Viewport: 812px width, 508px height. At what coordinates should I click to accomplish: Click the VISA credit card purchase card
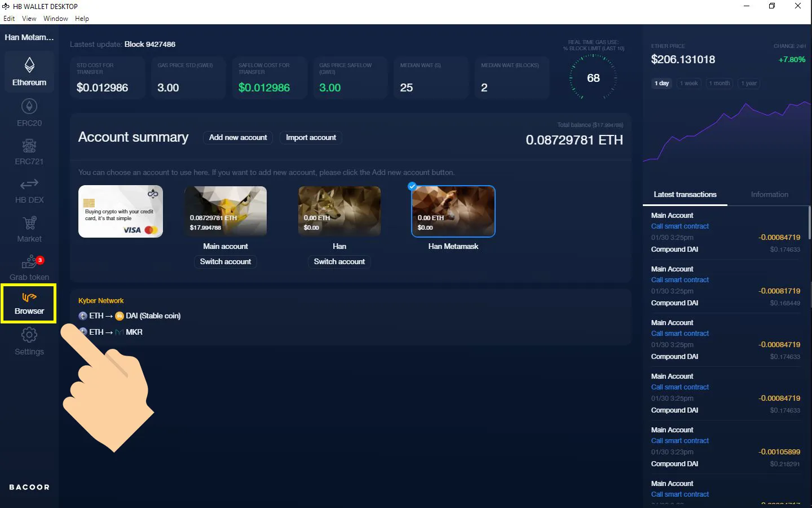120,211
